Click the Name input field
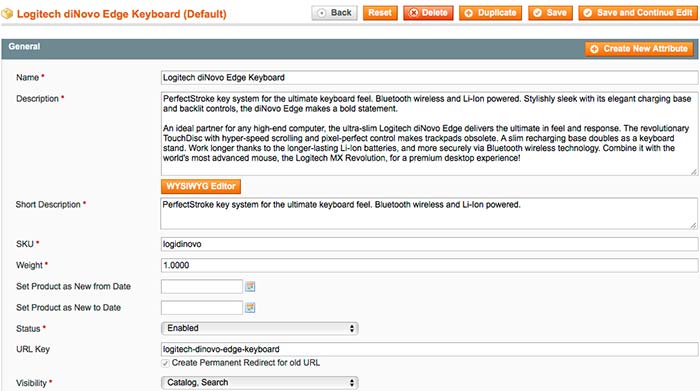This screenshot has width=700, height=391. 429,78
